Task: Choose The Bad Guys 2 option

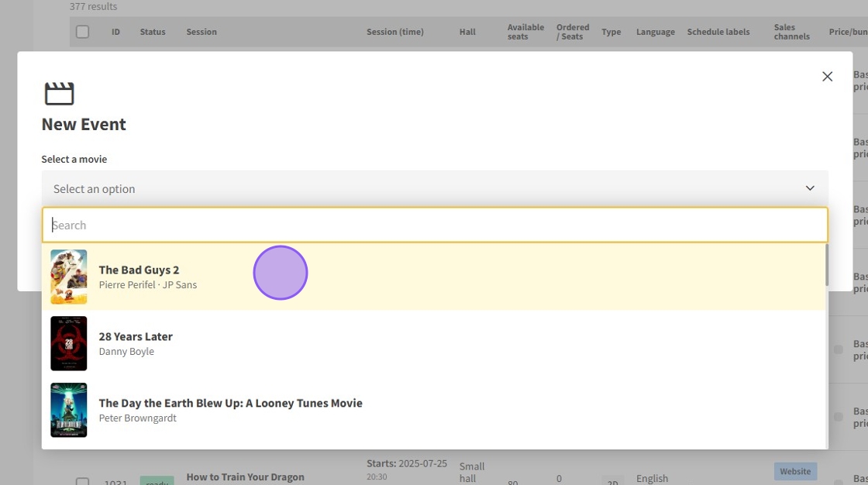Action: click(139, 270)
